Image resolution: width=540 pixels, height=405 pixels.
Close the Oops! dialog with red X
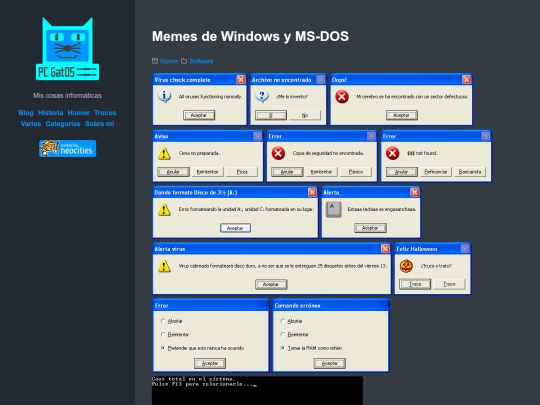click(466, 80)
